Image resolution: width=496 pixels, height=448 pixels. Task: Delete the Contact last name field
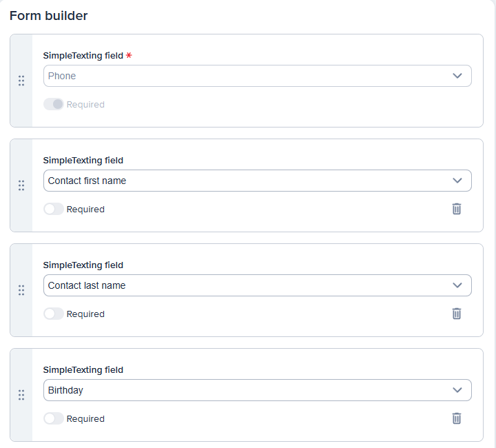point(456,314)
